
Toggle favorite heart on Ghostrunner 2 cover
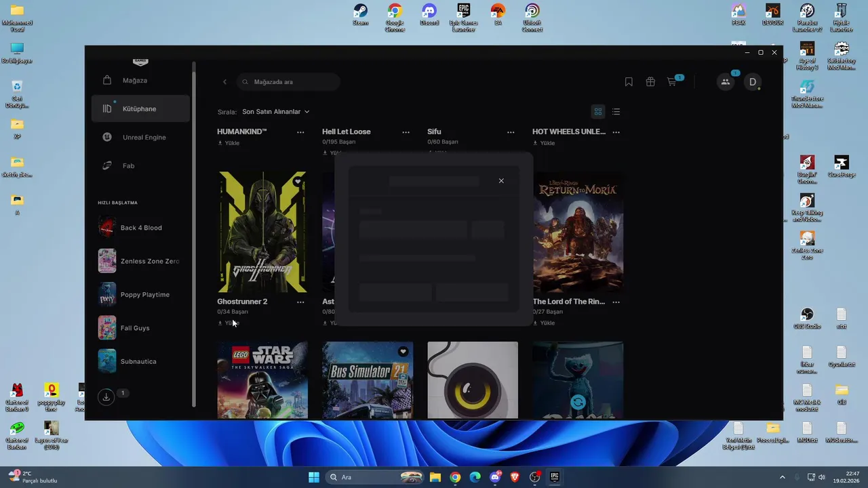click(298, 182)
